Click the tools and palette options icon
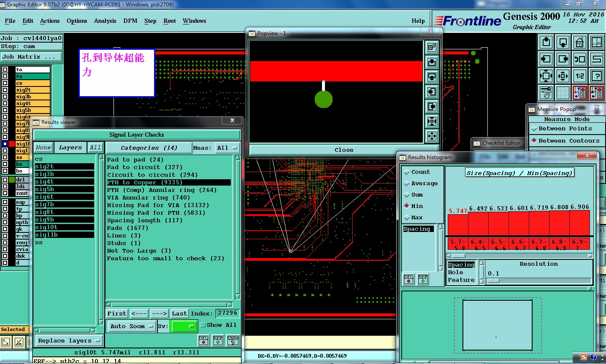 [x=546, y=93]
